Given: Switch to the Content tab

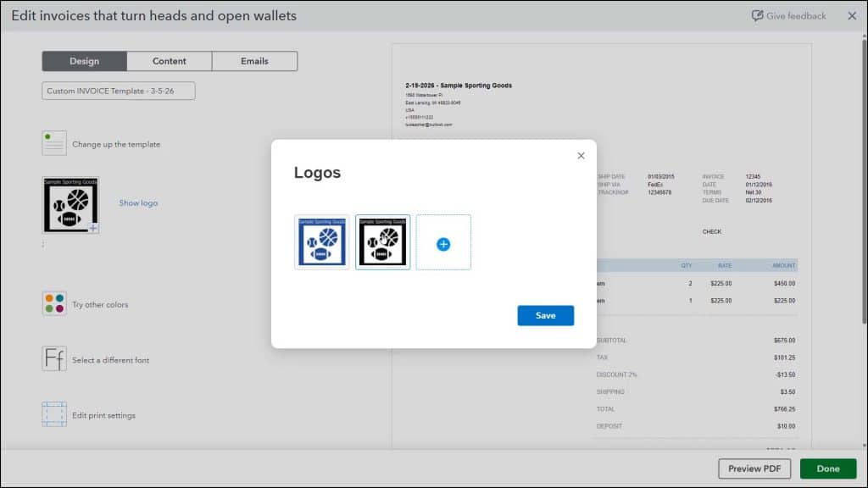Looking at the screenshot, I should click(170, 60).
